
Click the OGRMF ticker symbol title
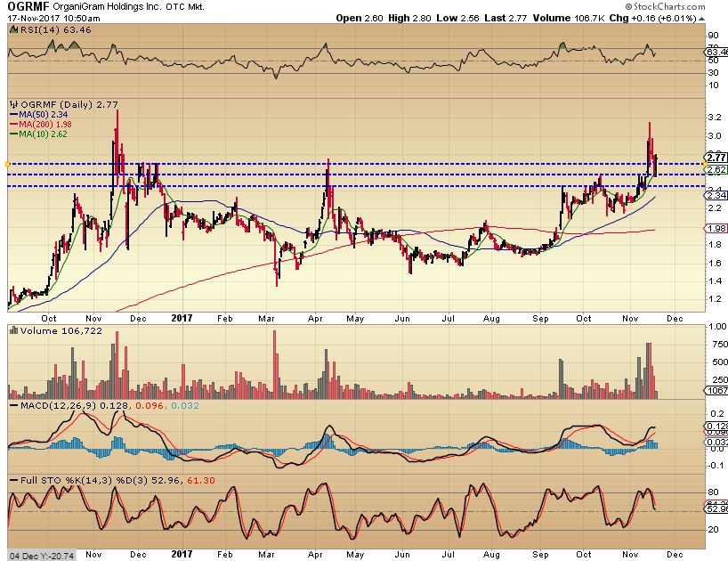point(28,6)
